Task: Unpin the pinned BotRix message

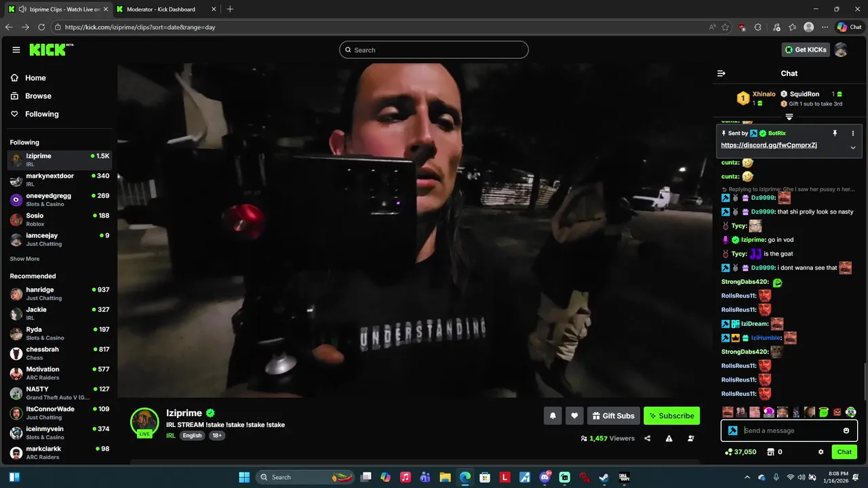Action: point(835,134)
